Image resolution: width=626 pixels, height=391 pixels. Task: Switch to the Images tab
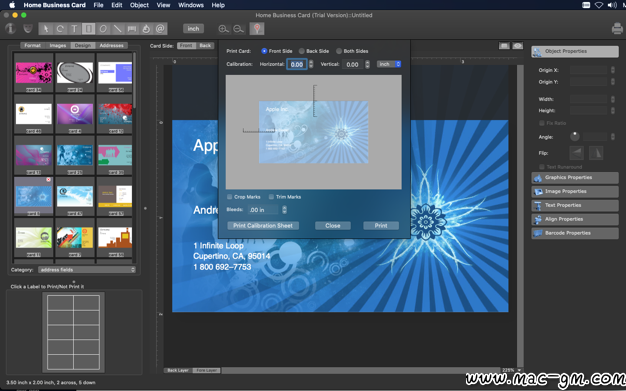point(58,46)
